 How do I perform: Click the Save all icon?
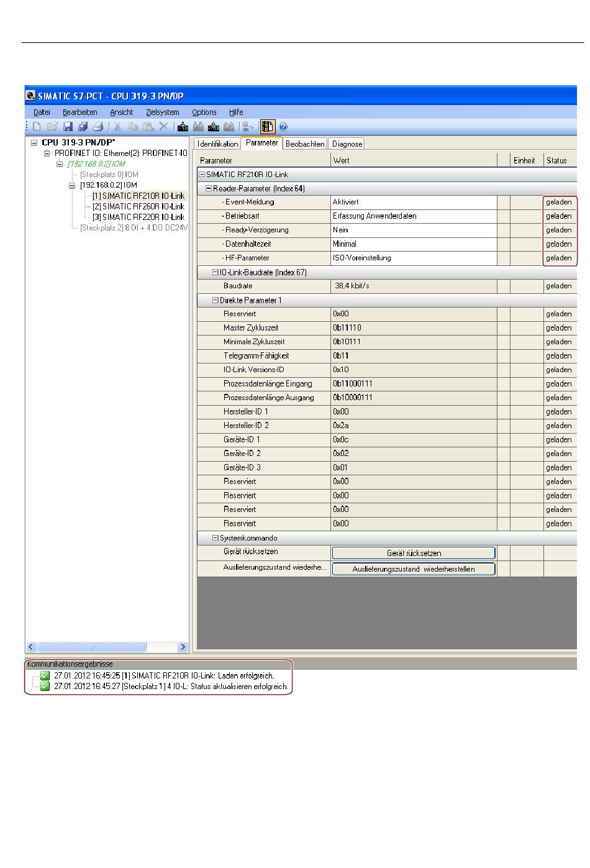click(83, 127)
